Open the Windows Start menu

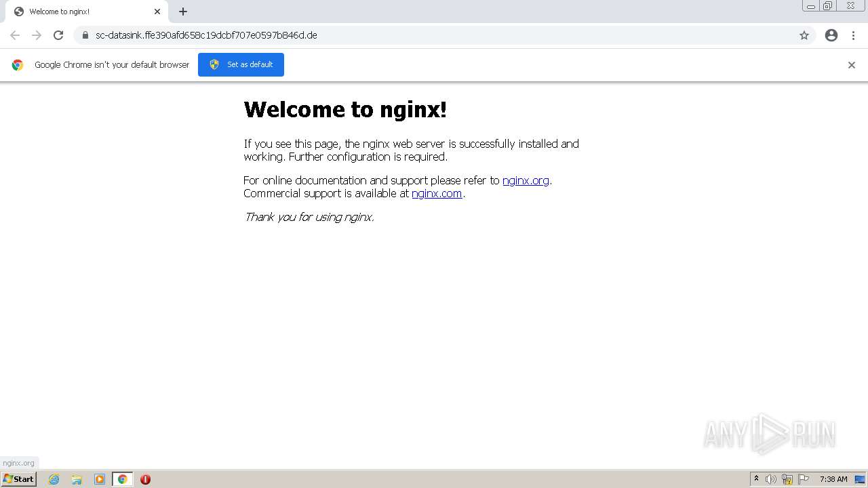pos(19,479)
